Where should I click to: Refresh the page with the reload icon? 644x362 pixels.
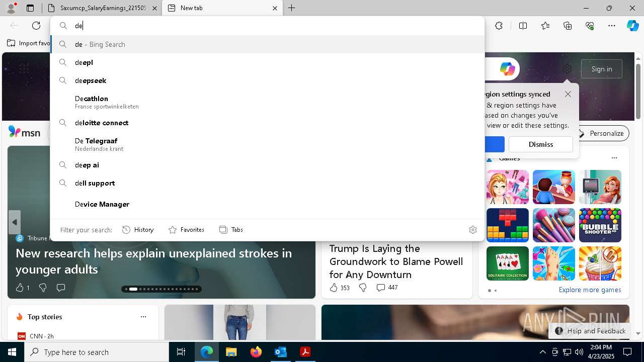(36, 26)
